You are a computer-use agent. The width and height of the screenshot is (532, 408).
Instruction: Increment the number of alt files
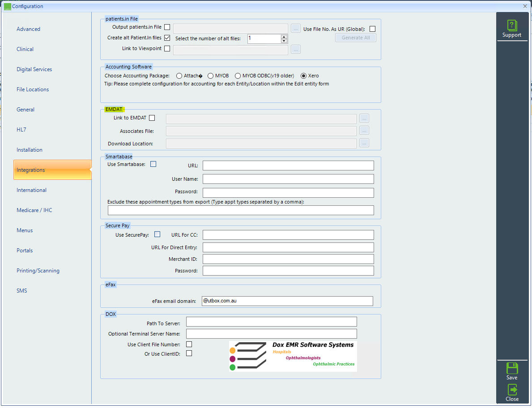point(284,37)
